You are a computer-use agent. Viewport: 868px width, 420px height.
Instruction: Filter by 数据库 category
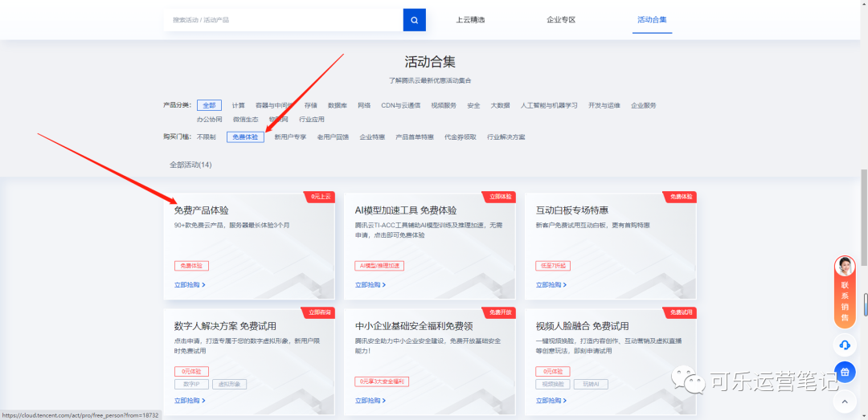tap(337, 105)
